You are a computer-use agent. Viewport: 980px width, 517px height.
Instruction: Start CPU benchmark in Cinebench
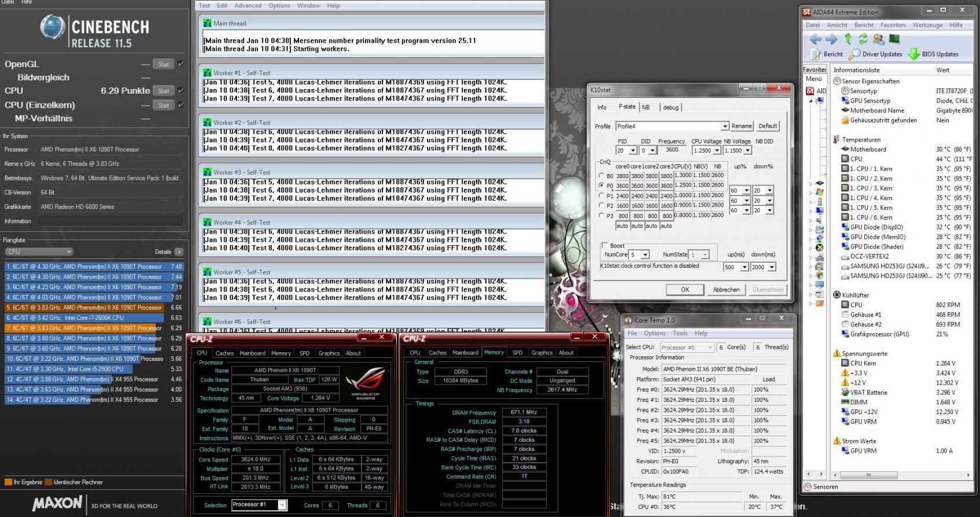pos(164,91)
